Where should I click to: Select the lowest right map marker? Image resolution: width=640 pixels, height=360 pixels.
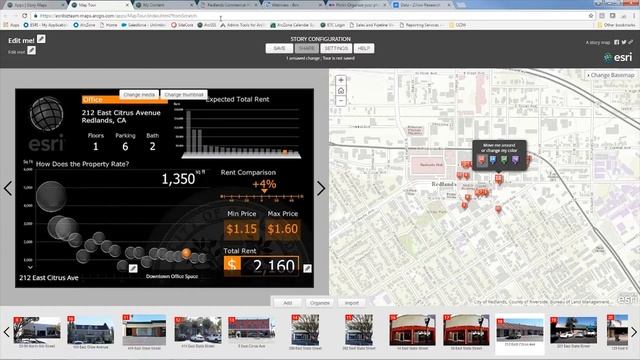498,209
